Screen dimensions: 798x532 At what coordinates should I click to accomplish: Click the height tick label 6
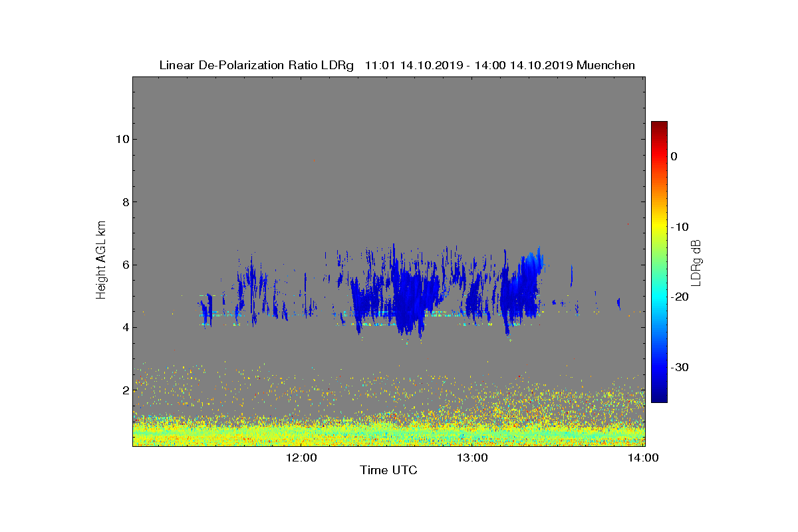coord(124,265)
